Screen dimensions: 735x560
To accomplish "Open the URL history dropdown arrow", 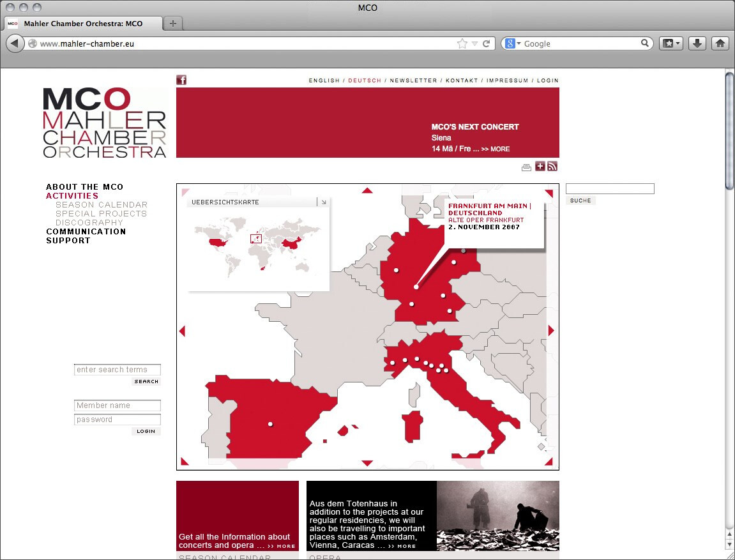I will tap(474, 43).
